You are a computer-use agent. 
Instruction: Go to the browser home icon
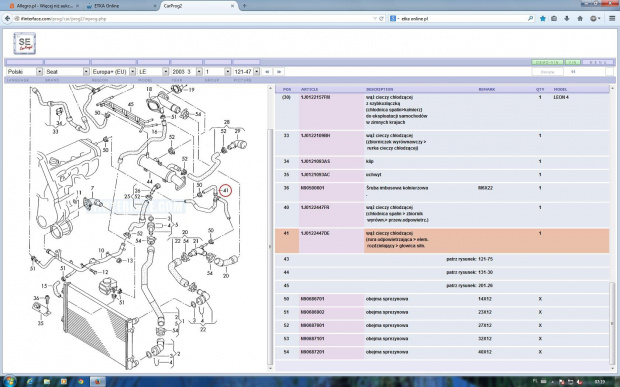click(580, 19)
